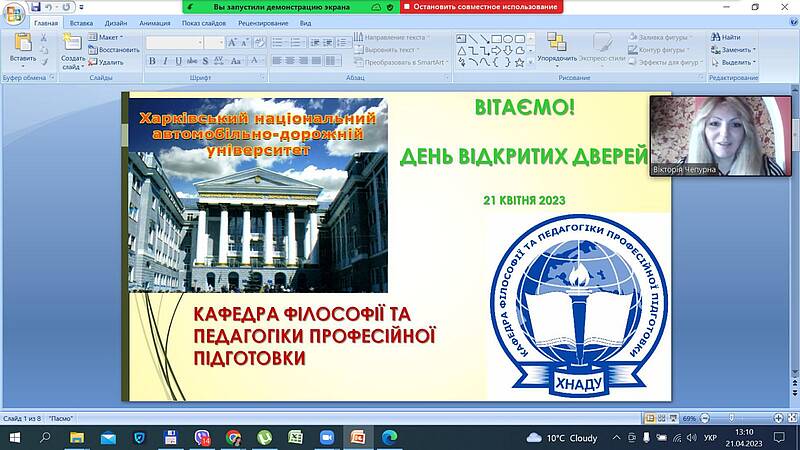The height and width of the screenshot is (450, 800).
Task: Toggle underline formatting
Action: [x=178, y=61]
